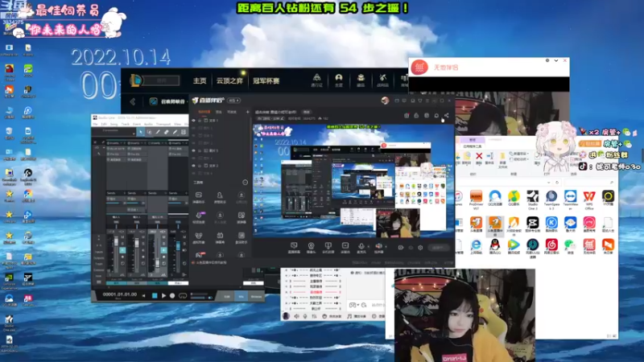Image resolution: width=644 pixels, height=362 pixels.
Task: Add a new source with the plus icon
Action: tap(247, 112)
